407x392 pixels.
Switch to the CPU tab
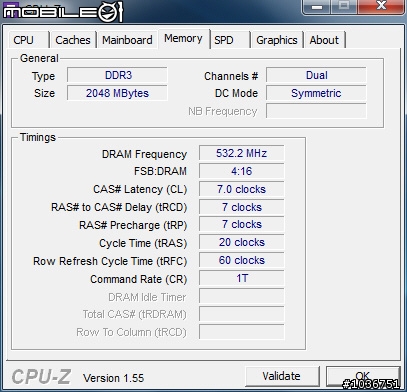pyautogui.click(x=29, y=40)
